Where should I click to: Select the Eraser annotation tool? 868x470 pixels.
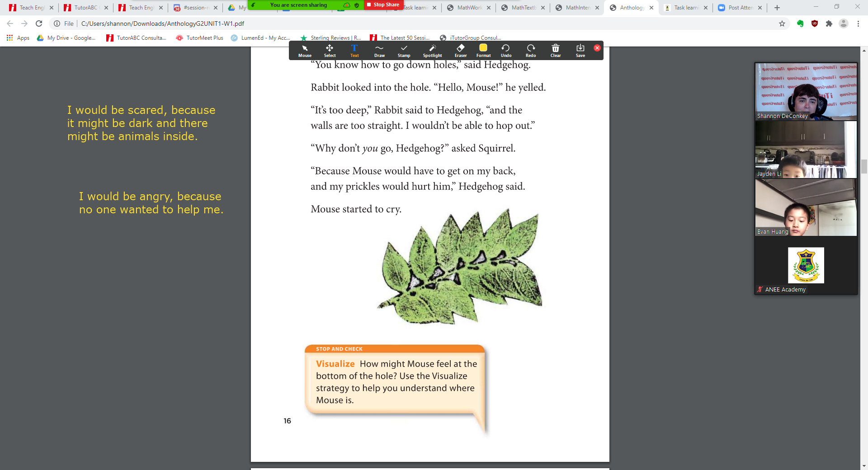point(461,51)
